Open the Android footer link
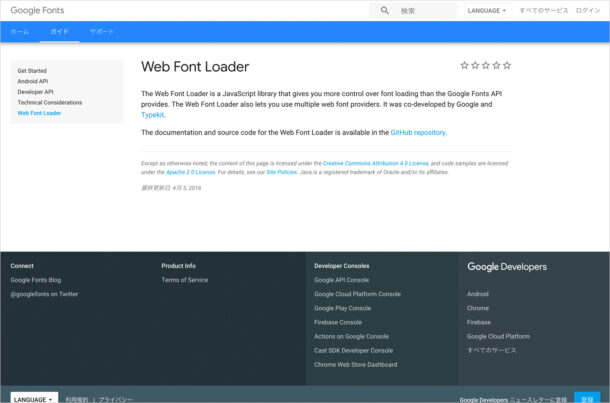This screenshot has width=610, height=403. (478, 294)
